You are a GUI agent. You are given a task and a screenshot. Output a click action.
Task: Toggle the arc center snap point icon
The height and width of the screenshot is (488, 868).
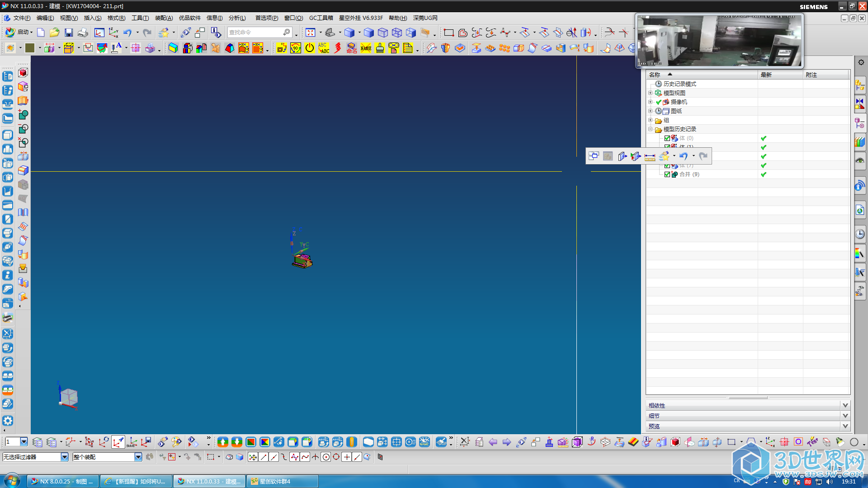[325, 457]
